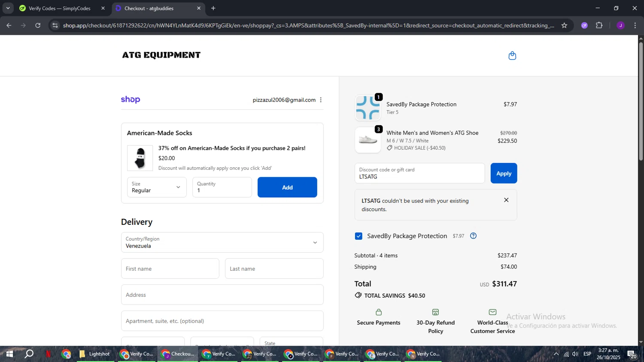644x362 pixels.
Task: Close the Verify Codes browser tab
Action: point(103,8)
